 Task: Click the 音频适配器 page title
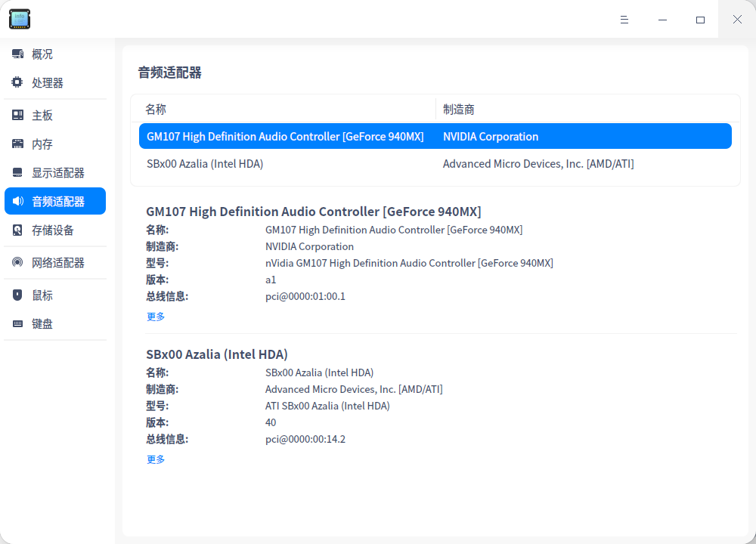click(169, 73)
